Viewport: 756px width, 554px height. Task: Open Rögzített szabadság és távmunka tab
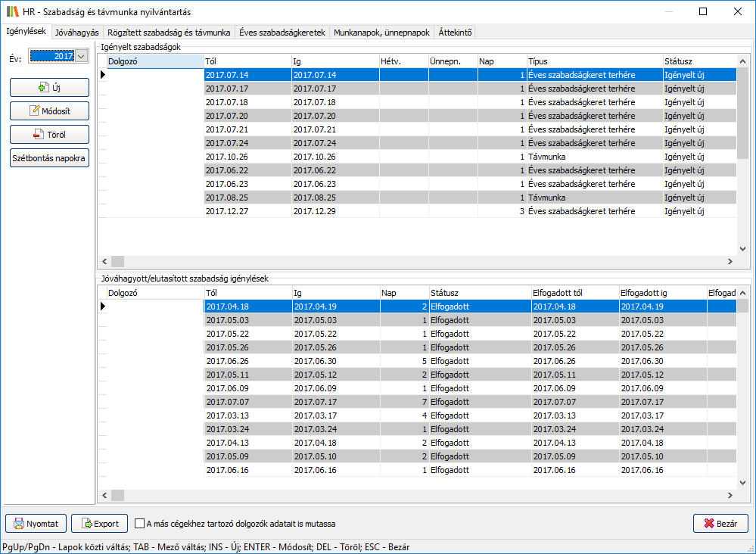[169, 33]
